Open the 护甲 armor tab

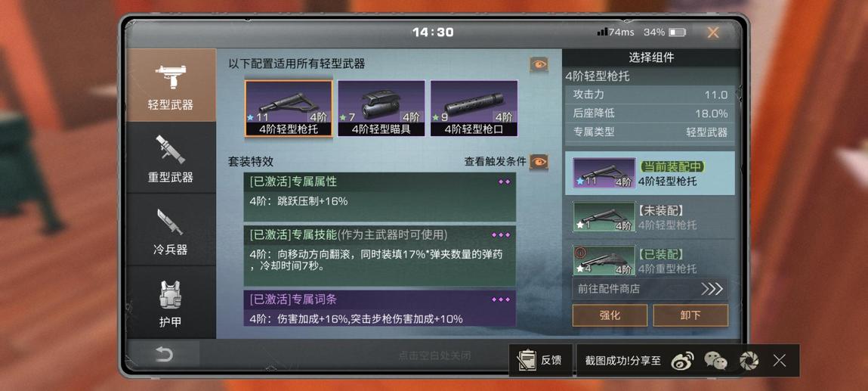171,303
